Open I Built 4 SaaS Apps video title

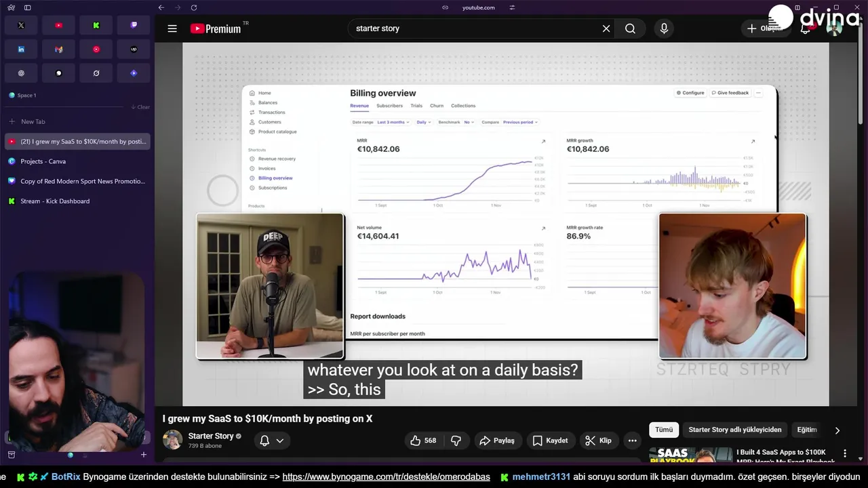coord(785,457)
